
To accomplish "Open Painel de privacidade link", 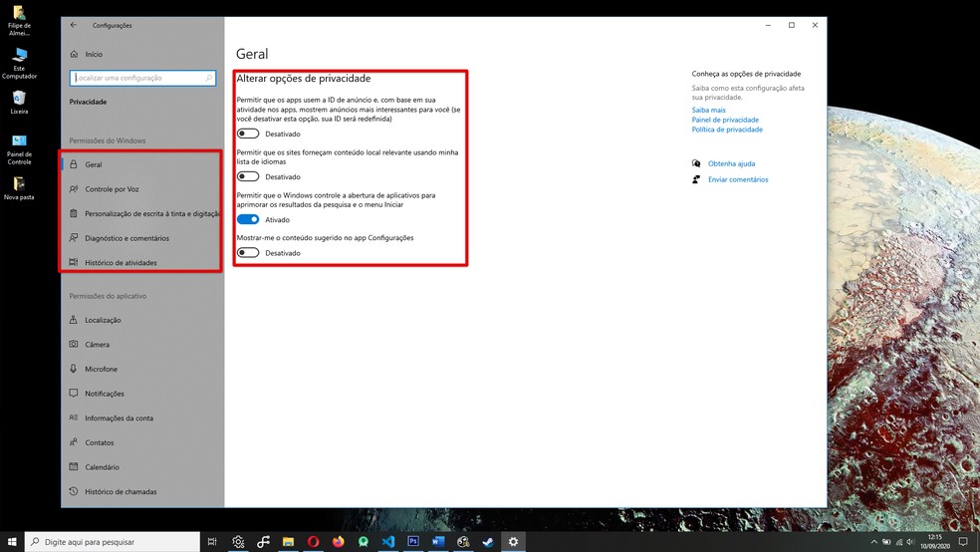I will (725, 120).
